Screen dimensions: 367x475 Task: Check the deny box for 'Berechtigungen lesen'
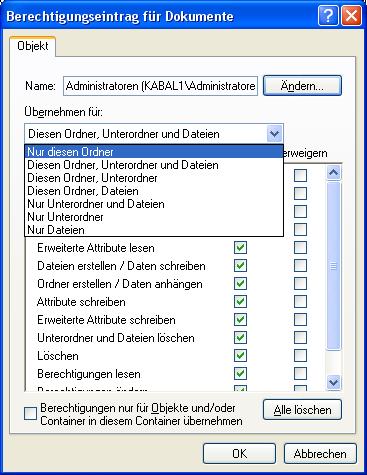(300, 374)
